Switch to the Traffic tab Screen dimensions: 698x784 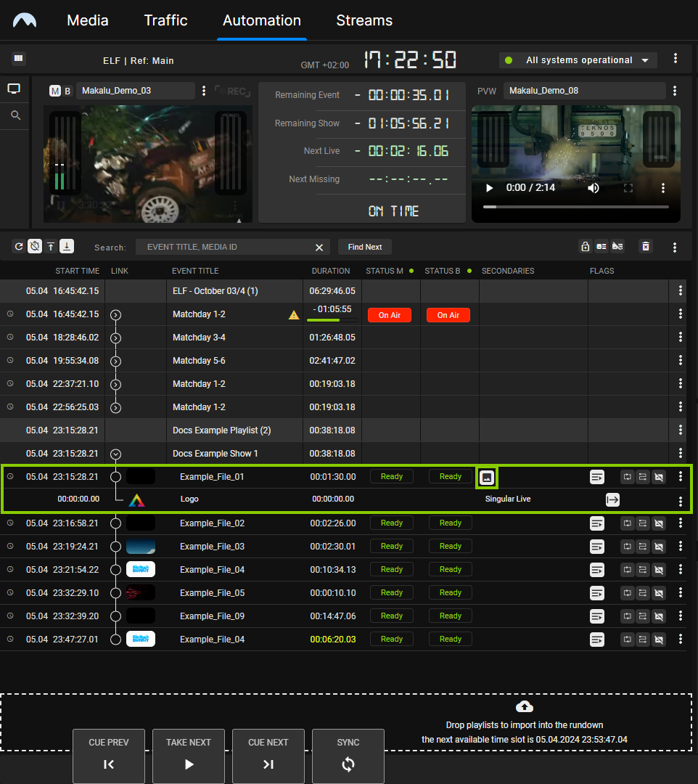pos(165,20)
